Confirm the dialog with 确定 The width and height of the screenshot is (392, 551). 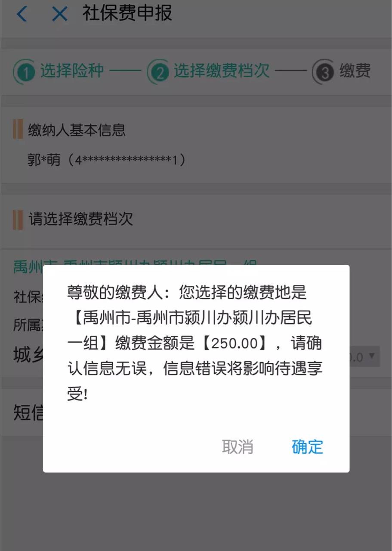click(x=307, y=447)
